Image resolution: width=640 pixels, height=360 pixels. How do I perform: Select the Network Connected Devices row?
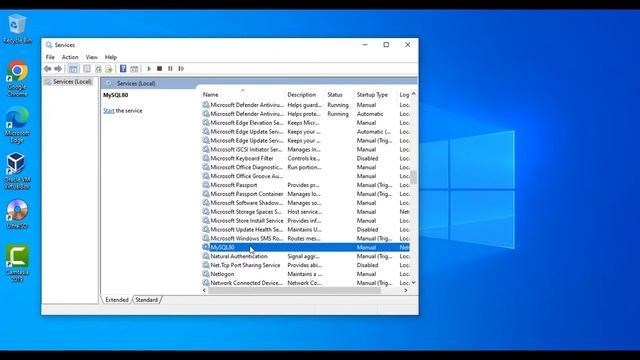point(305,283)
